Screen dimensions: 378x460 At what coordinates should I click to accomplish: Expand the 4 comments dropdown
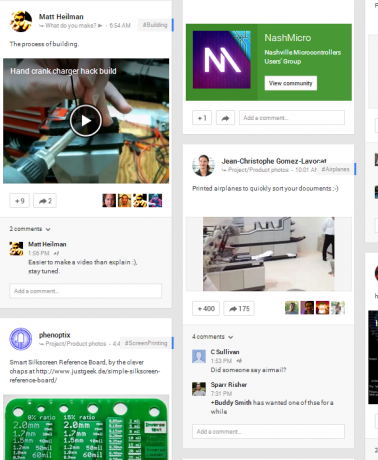pos(212,337)
